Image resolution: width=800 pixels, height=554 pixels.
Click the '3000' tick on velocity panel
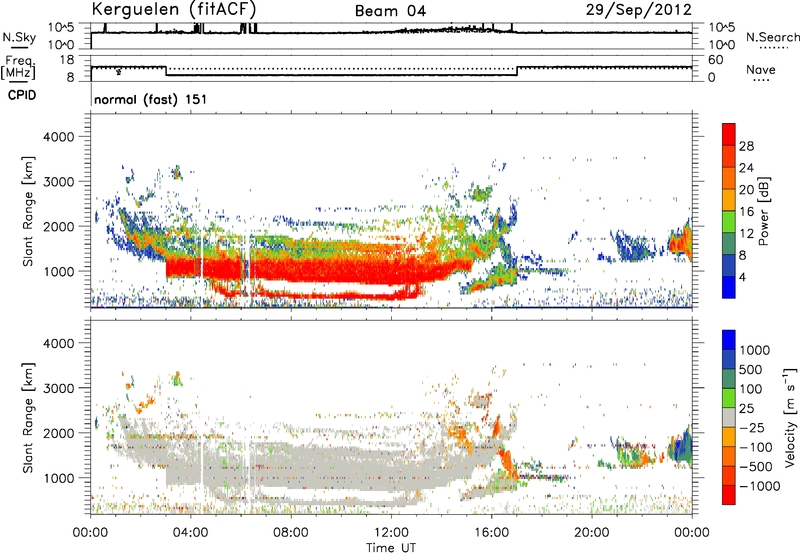coord(58,388)
